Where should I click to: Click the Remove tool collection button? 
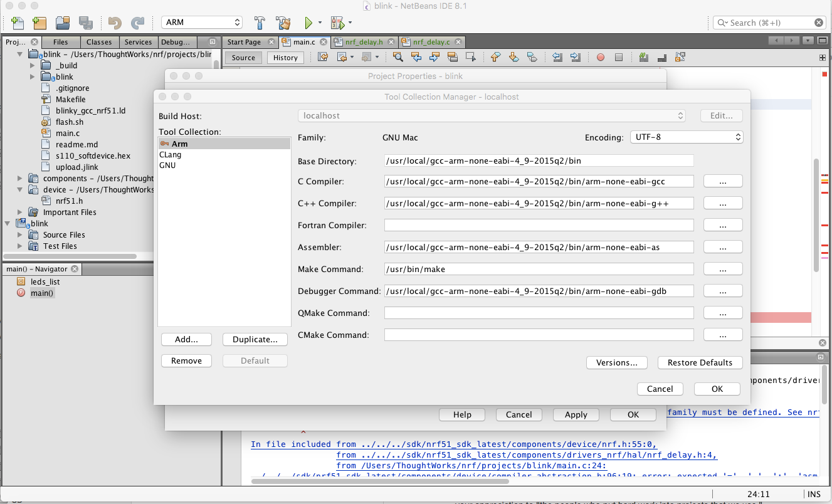pos(186,360)
